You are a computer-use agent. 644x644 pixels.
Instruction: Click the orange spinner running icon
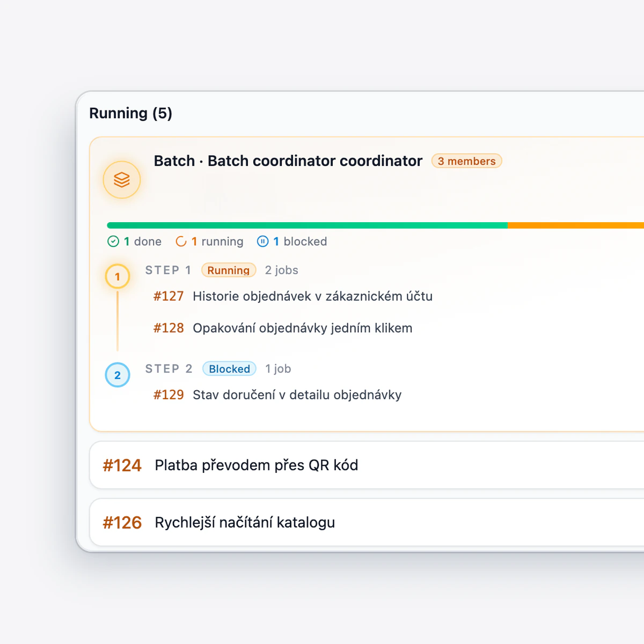181,241
